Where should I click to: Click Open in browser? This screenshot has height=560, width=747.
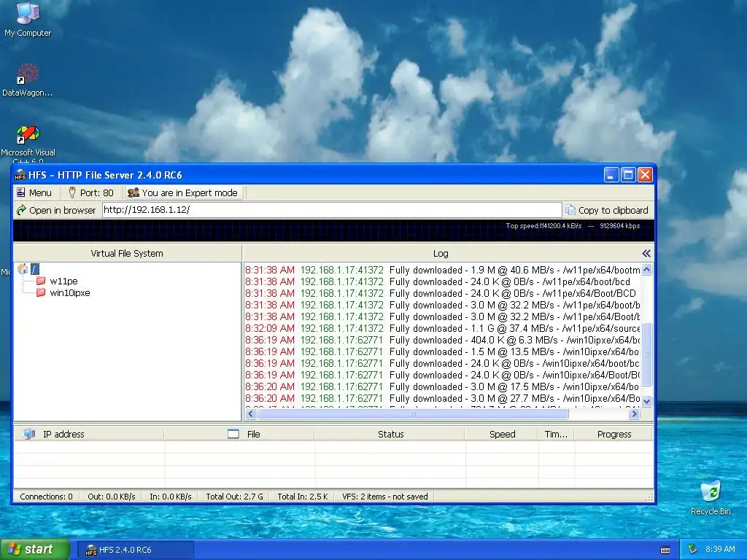pos(56,211)
